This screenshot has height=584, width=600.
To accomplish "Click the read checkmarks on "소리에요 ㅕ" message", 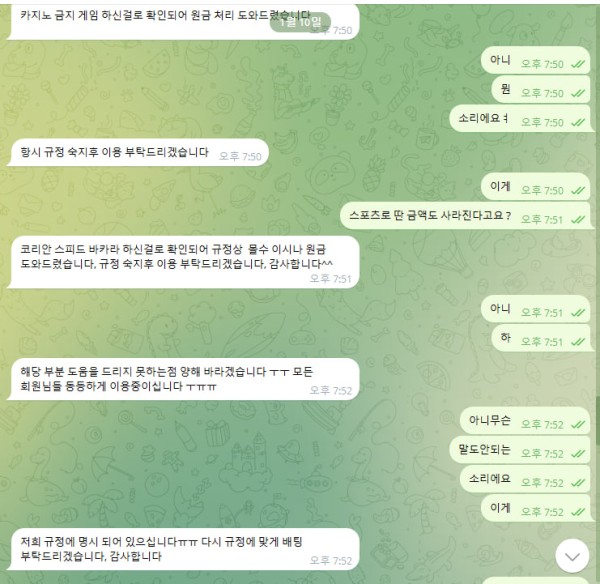I will [578, 122].
